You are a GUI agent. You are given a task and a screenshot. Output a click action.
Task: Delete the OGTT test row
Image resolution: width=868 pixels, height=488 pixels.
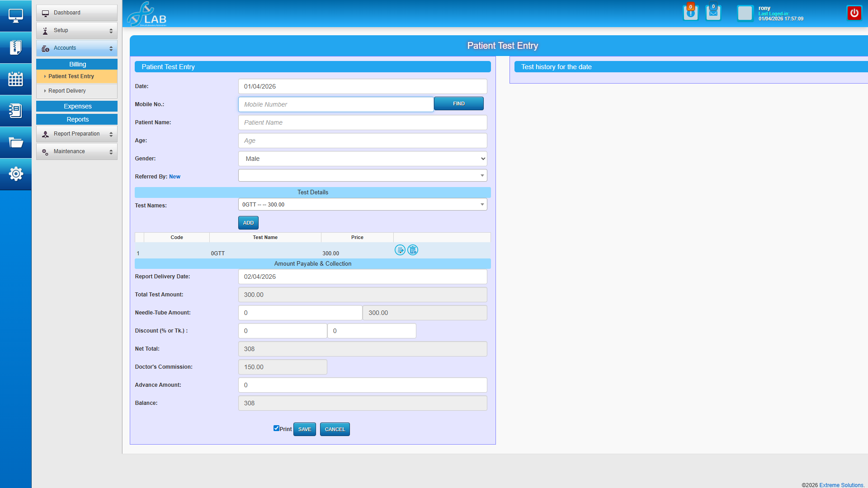(x=412, y=250)
